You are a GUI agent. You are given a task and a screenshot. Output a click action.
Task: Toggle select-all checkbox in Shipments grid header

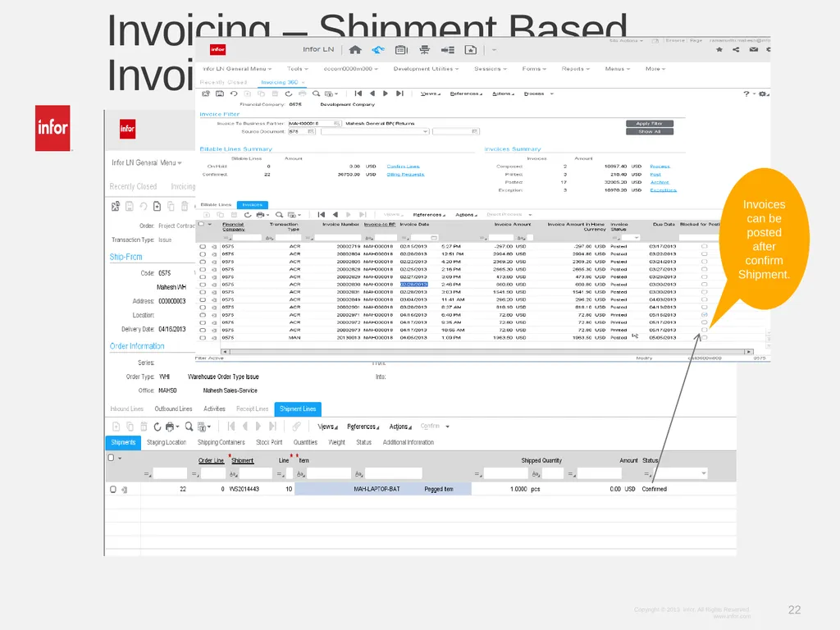[x=112, y=458]
